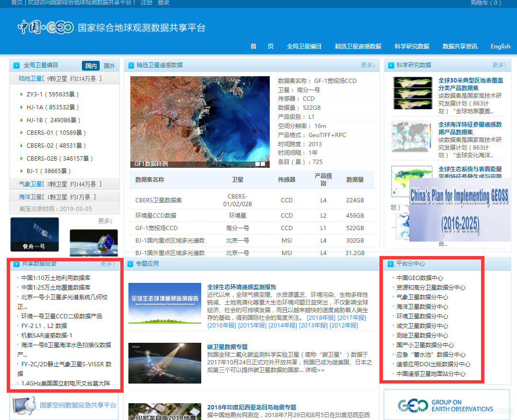Click 更多 in the 科学研究数据 panel
This screenshot has width=517, height=420.
(499, 65)
